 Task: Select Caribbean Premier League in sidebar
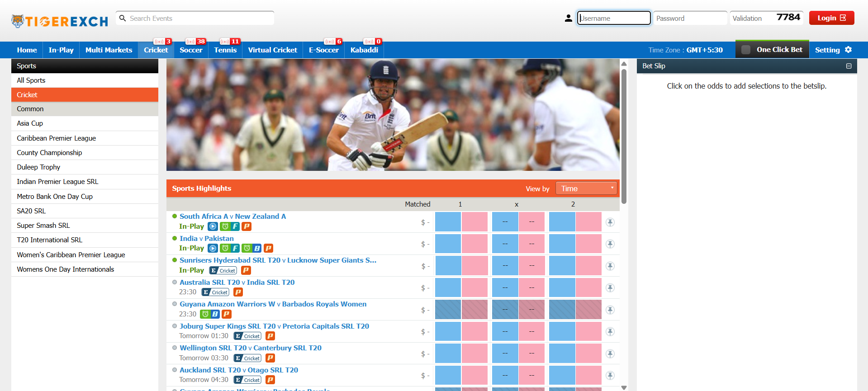click(57, 138)
